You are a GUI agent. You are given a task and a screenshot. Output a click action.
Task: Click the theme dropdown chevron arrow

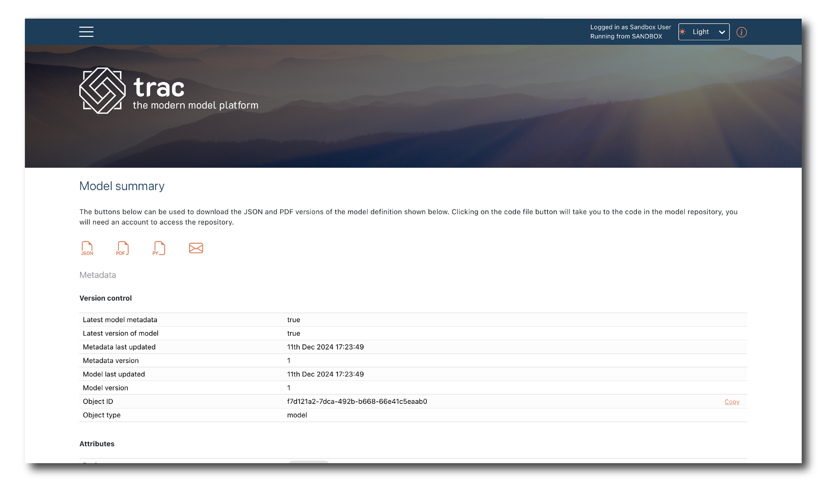(722, 32)
